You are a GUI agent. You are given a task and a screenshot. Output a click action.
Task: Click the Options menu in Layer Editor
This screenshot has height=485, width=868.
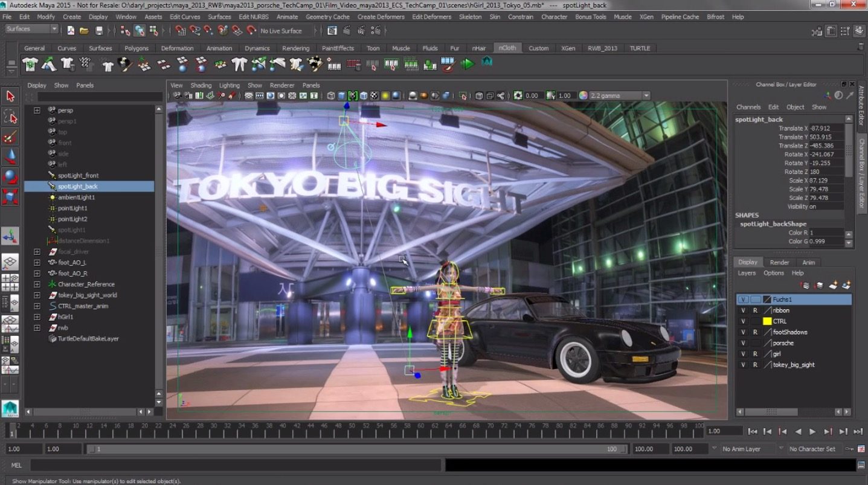(x=773, y=273)
